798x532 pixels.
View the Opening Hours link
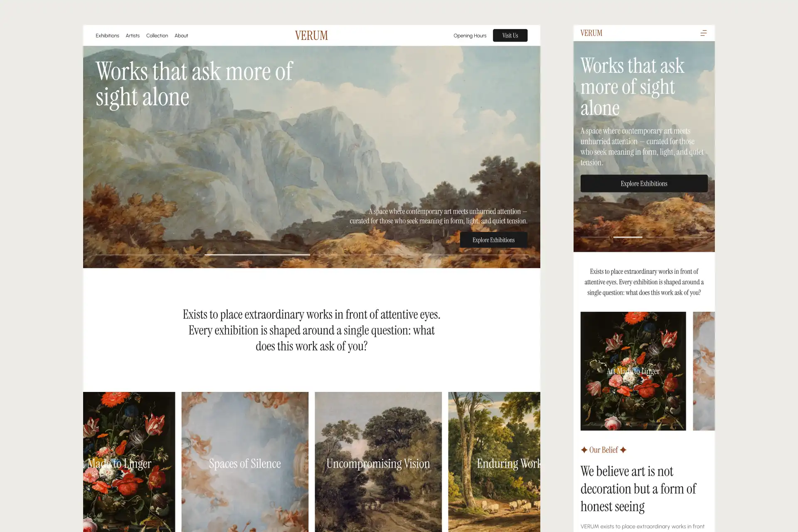pyautogui.click(x=470, y=35)
